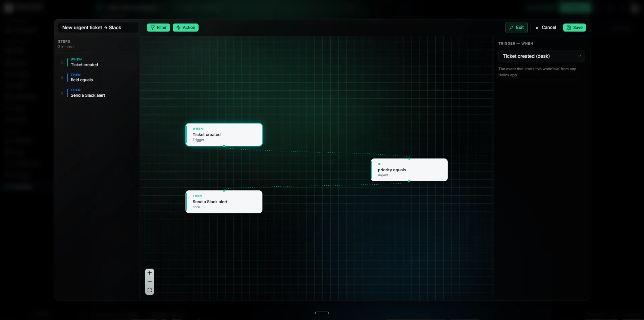The image size is (644, 320).
Task: Click the bottom center drag handle pill
Action: point(322,313)
